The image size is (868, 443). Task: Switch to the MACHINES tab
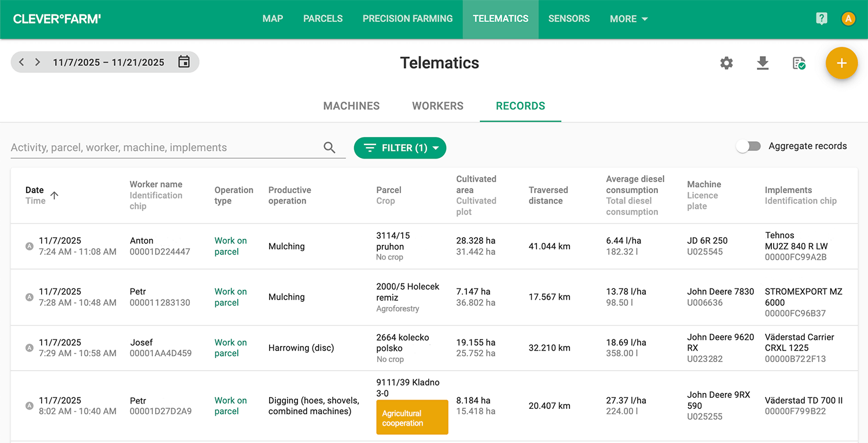point(351,106)
